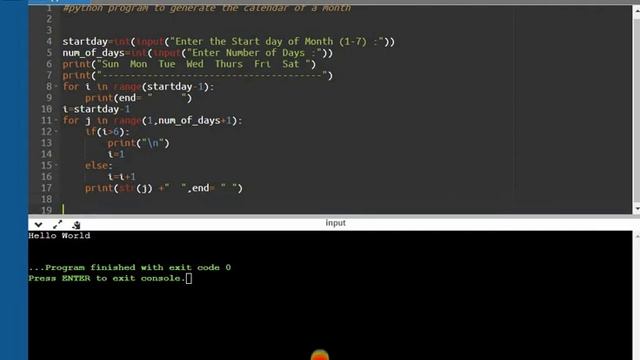
Task: Collapse the console with the chevron icon
Action: (x=38, y=224)
